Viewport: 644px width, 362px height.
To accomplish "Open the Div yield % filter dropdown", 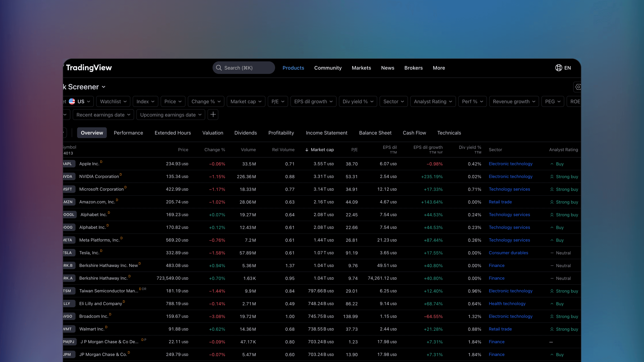I will [358, 101].
